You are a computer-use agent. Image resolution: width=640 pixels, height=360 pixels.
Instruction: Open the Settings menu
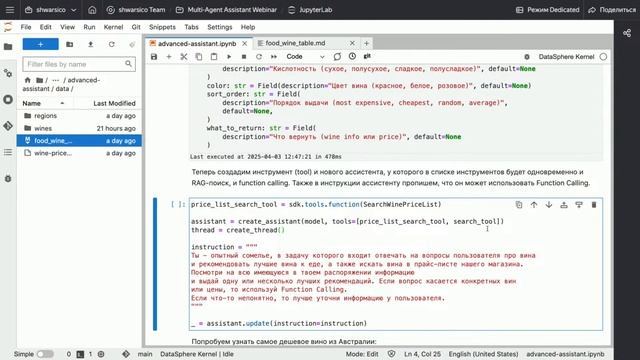tap(220, 27)
